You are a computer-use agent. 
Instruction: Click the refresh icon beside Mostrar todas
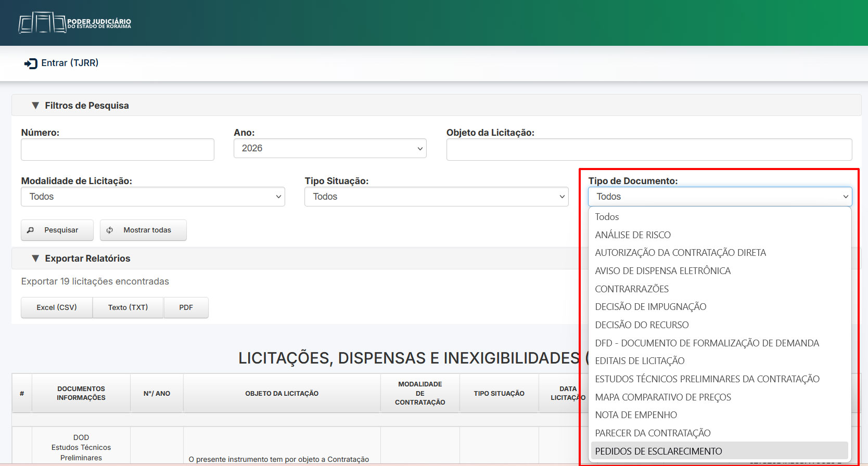[110, 230]
